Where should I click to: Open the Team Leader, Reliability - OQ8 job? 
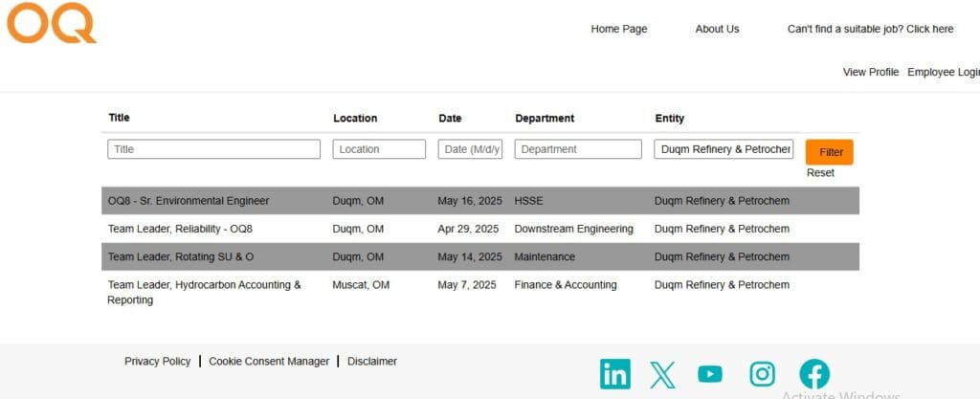pos(180,229)
